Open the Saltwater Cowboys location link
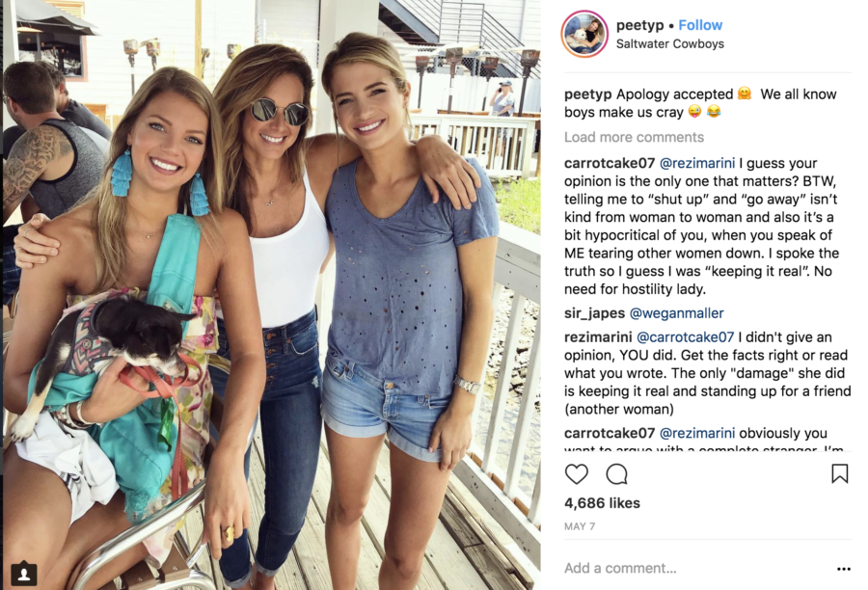This screenshot has width=868, height=590. tap(670, 43)
